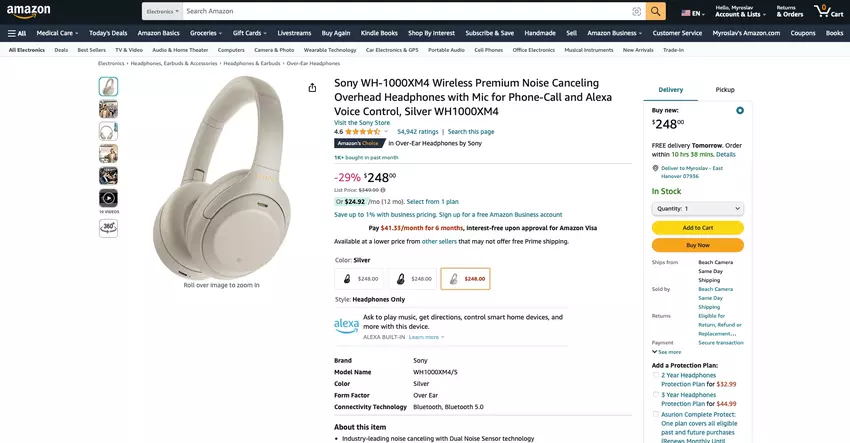Open Today's Deals in navigation bar

108,33
